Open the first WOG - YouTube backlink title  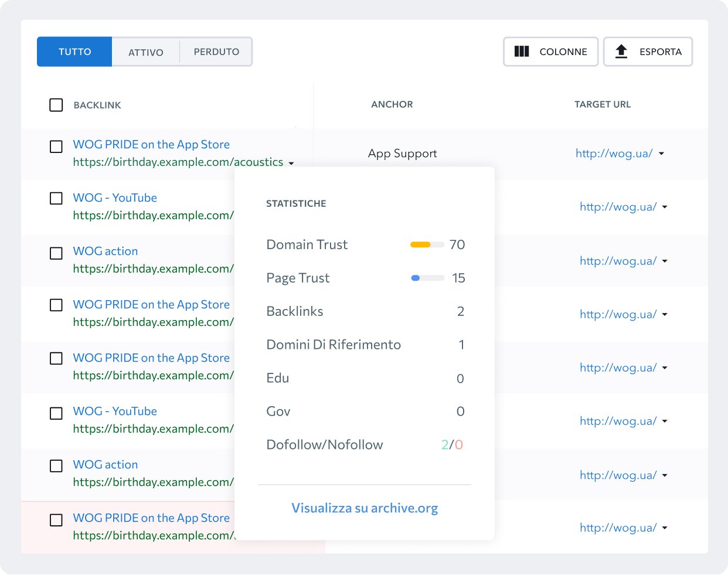coord(115,198)
